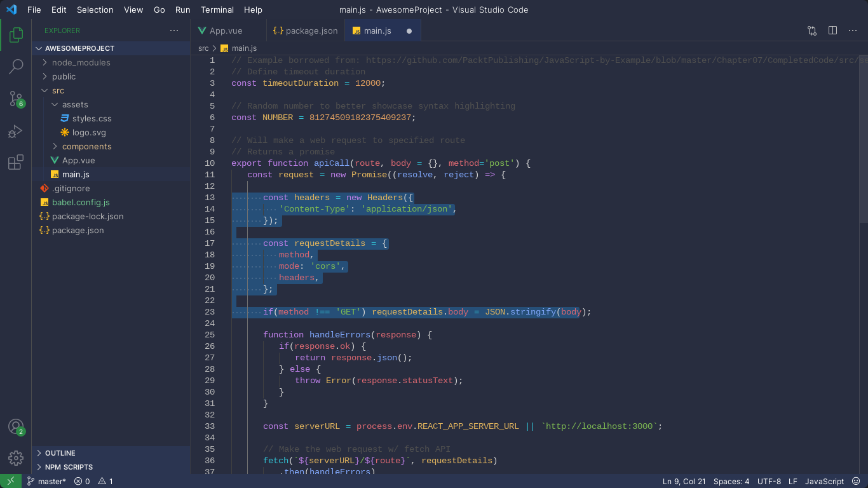This screenshot has width=868, height=488.
Task: Select the main.js editor tab
Action: point(383,30)
